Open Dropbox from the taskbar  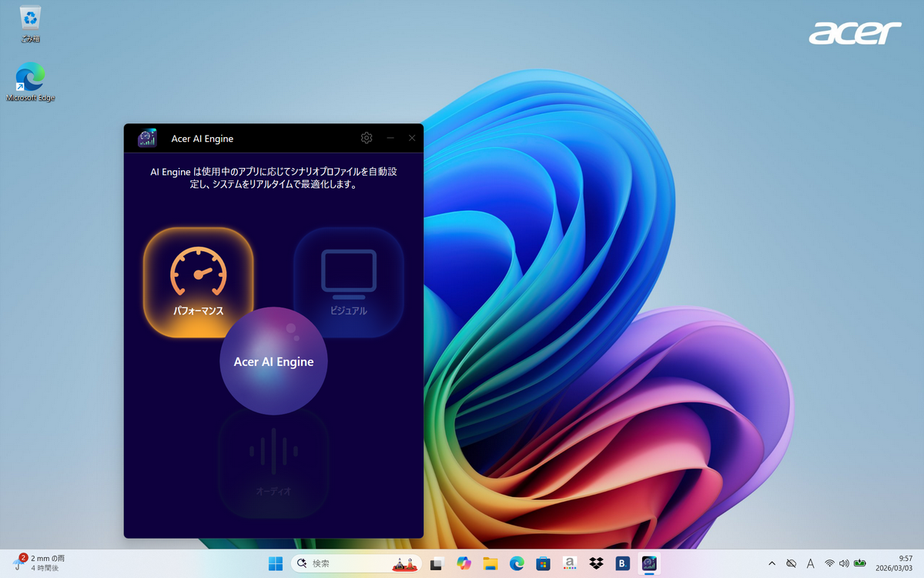click(596, 563)
